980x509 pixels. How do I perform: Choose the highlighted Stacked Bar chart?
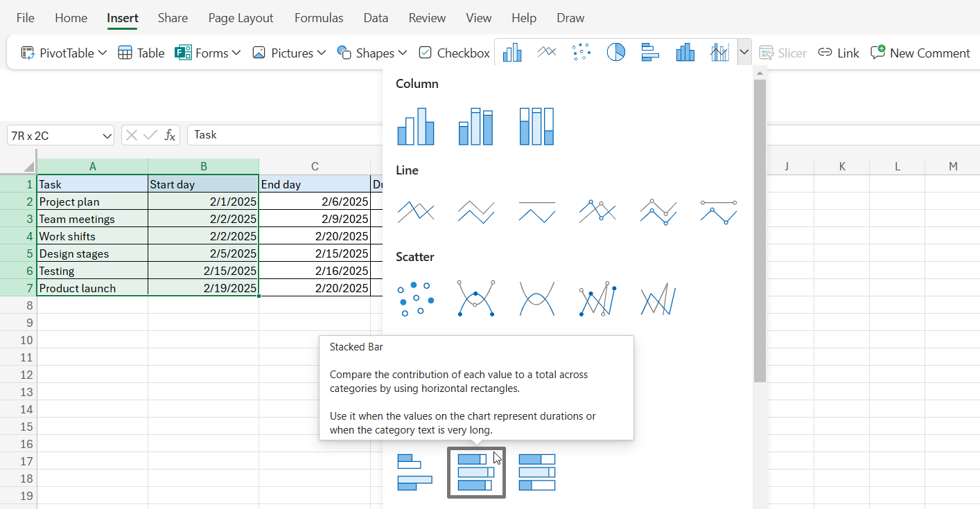click(476, 472)
